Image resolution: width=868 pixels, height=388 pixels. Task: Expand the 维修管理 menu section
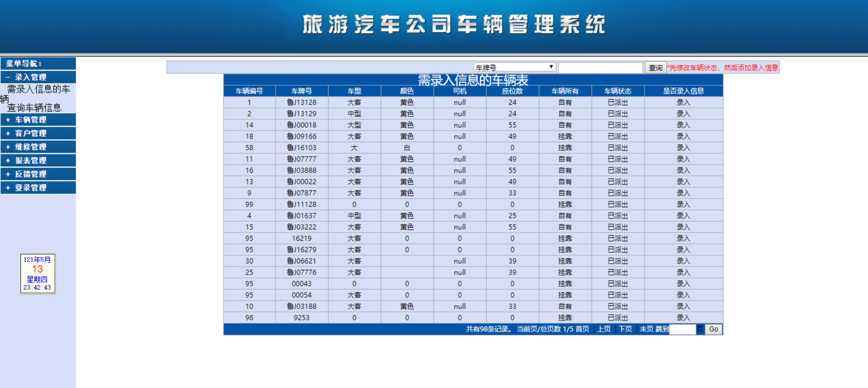(x=38, y=147)
